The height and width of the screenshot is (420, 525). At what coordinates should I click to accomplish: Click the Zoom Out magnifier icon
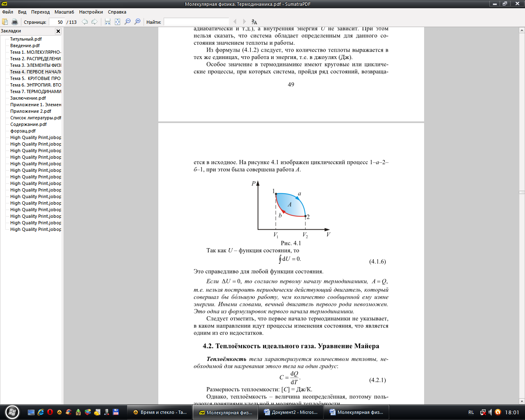click(x=128, y=22)
